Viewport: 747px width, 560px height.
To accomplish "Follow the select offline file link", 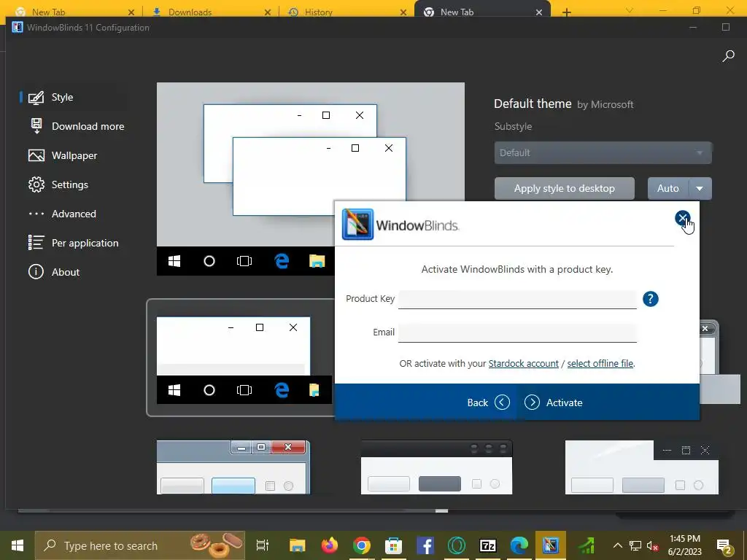I will pyautogui.click(x=600, y=364).
